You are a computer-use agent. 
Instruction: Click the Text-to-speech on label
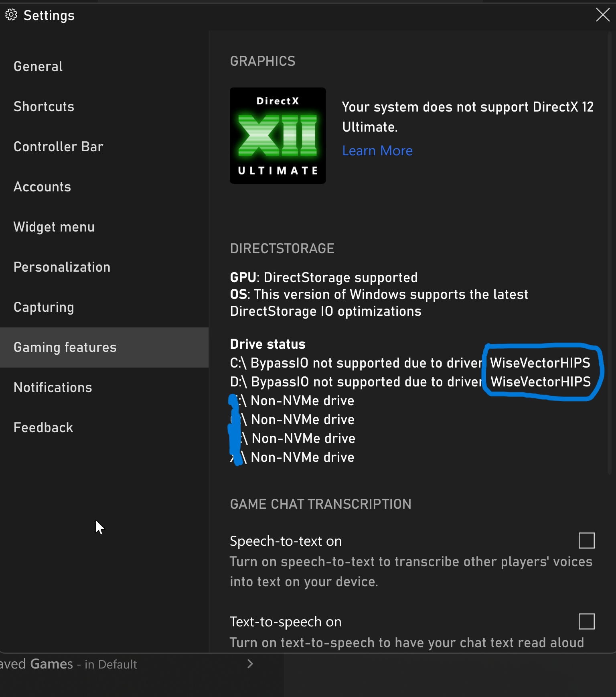[x=286, y=622]
